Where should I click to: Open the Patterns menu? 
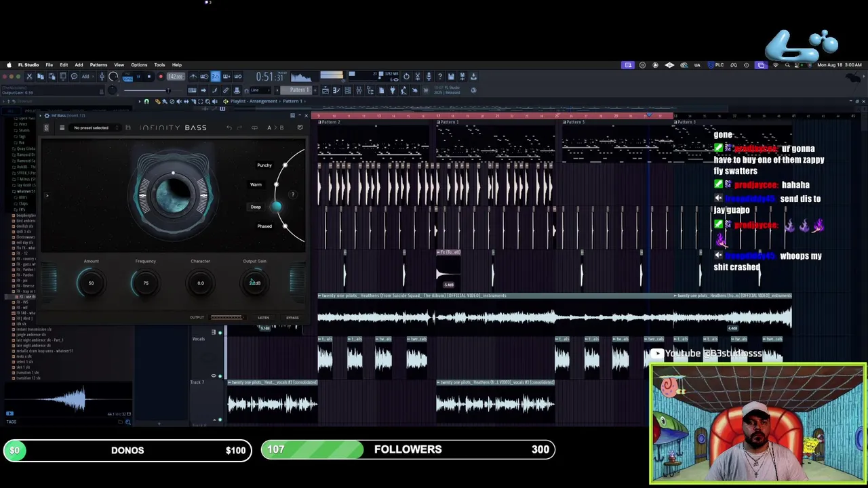98,65
